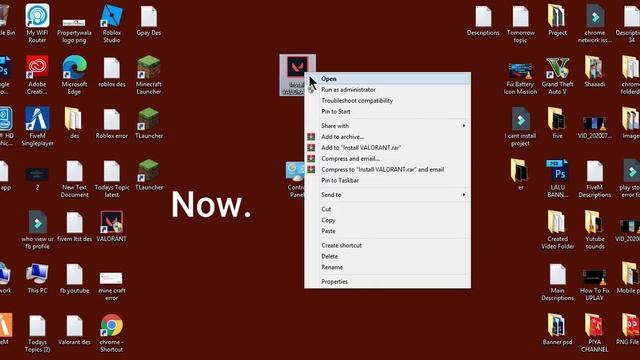This screenshot has width=640, height=360.
Task: Select Compress to "Install VALORANT.rar" and email
Action: tap(387, 169)
